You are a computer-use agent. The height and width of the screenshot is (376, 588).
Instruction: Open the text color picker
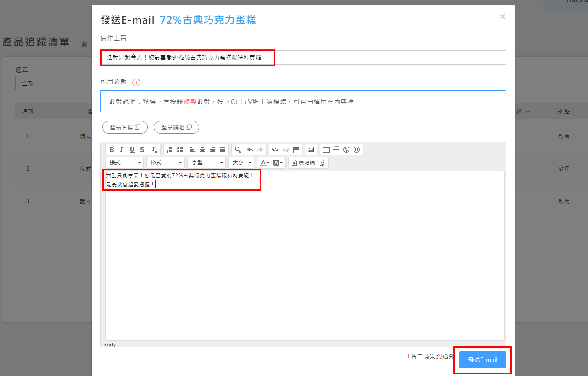click(x=265, y=163)
